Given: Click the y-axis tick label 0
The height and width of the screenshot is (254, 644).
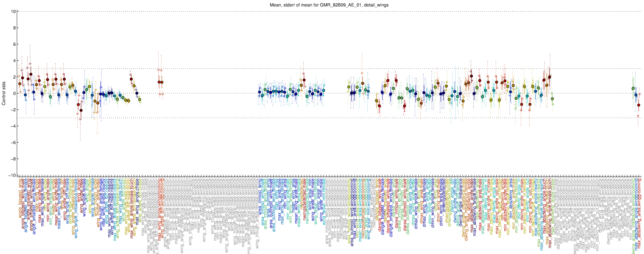Looking at the screenshot, I should coord(14,93).
